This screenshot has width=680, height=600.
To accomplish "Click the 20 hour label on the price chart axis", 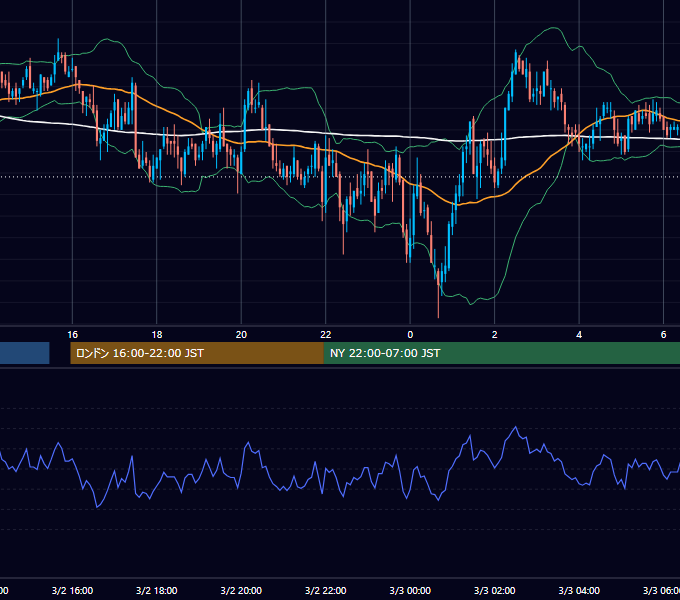I will pyautogui.click(x=241, y=335).
